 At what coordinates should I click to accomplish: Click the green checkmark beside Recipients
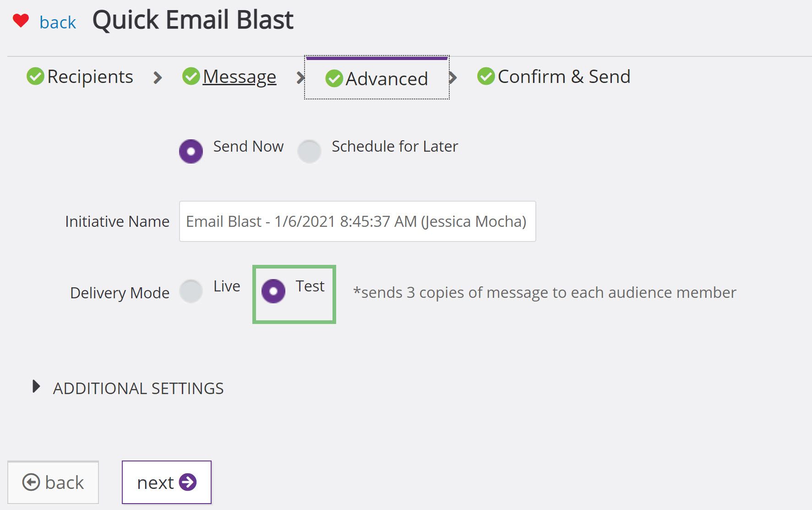pyautogui.click(x=35, y=76)
